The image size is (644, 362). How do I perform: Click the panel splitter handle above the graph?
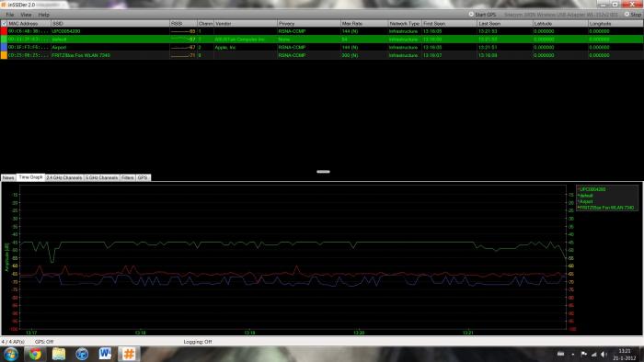(x=323, y=172)
